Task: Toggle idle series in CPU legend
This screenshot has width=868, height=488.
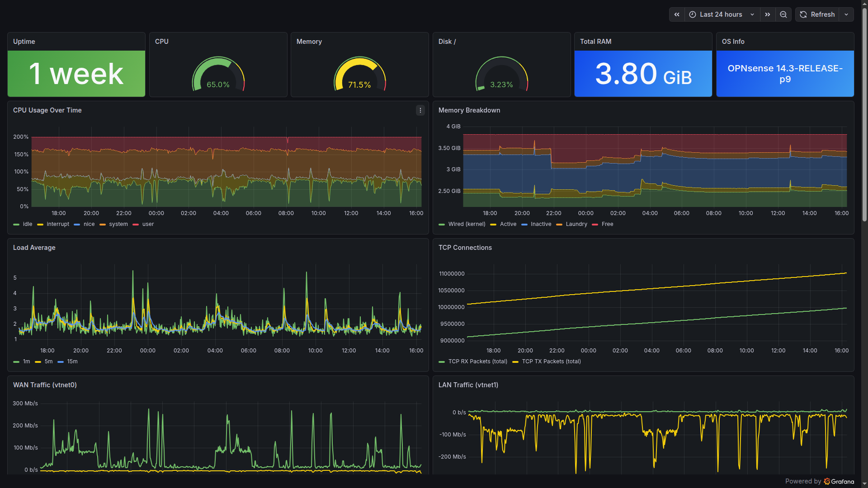Action: point(28,224)
